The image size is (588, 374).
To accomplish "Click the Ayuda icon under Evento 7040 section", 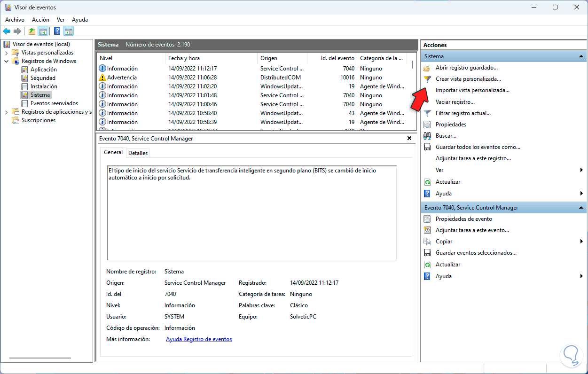I will tap(427, 276).
